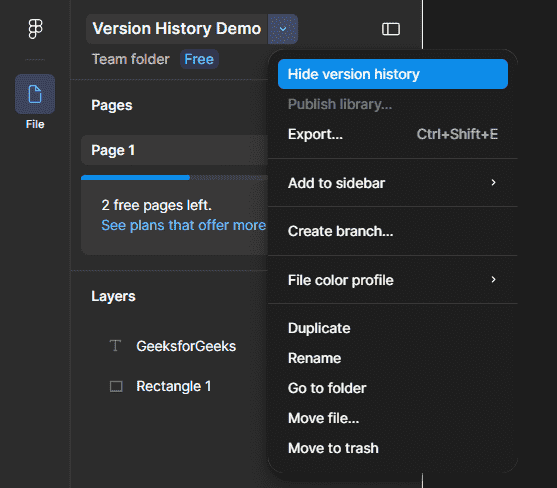This screenshot has width=557, height=488.
Task: Select Rename menu item
Action: [x=393, y=358]
